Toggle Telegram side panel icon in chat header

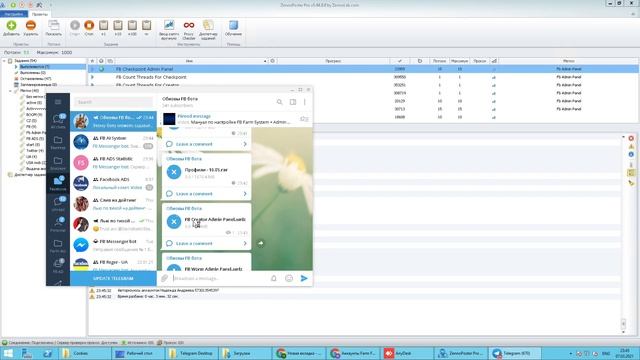(x=293, y=102)
